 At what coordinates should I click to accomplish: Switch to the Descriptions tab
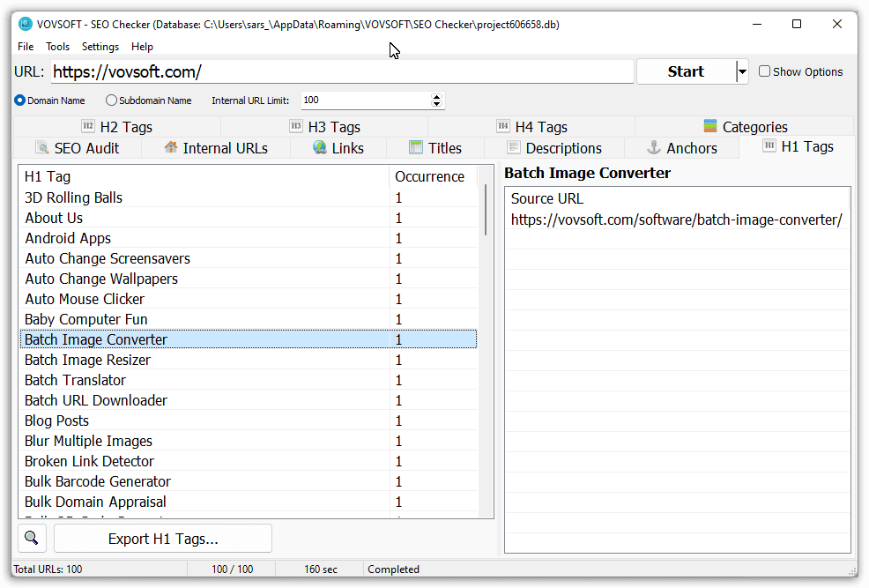click(x=554, y=148)
